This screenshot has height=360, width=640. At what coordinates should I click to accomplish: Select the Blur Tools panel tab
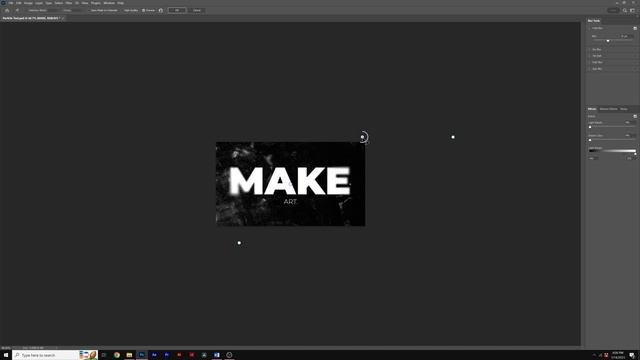594,21
